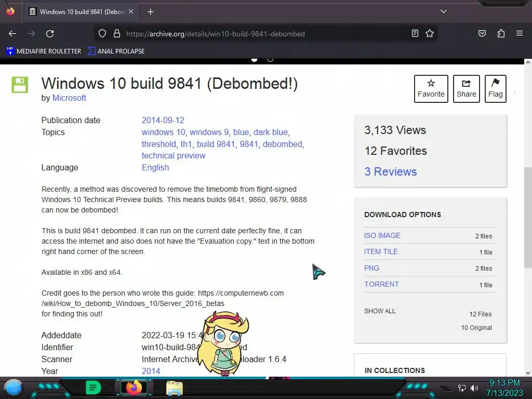Click the scrollbar up arrow
The width and height of the screenshot is (532, 399).
[528, 62]
